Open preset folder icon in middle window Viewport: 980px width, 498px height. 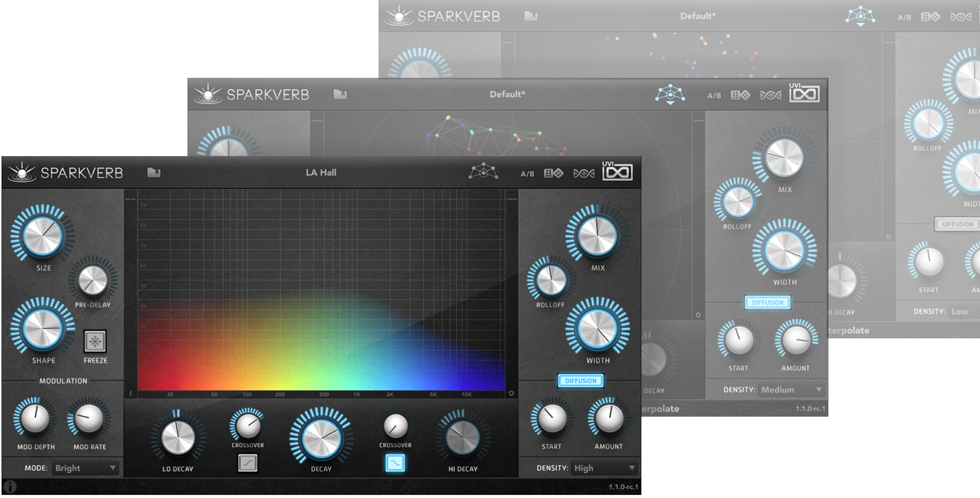(x=340, y=94)
